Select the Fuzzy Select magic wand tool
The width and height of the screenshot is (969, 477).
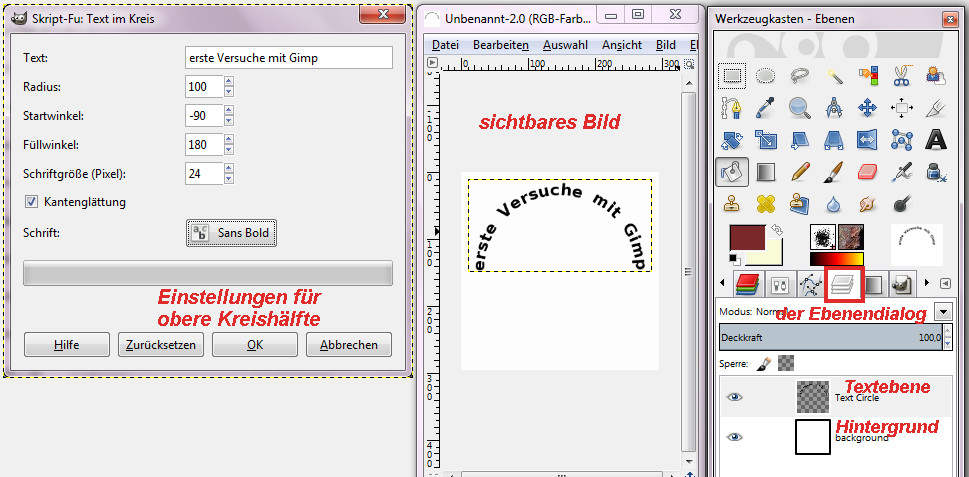[834, 76]
